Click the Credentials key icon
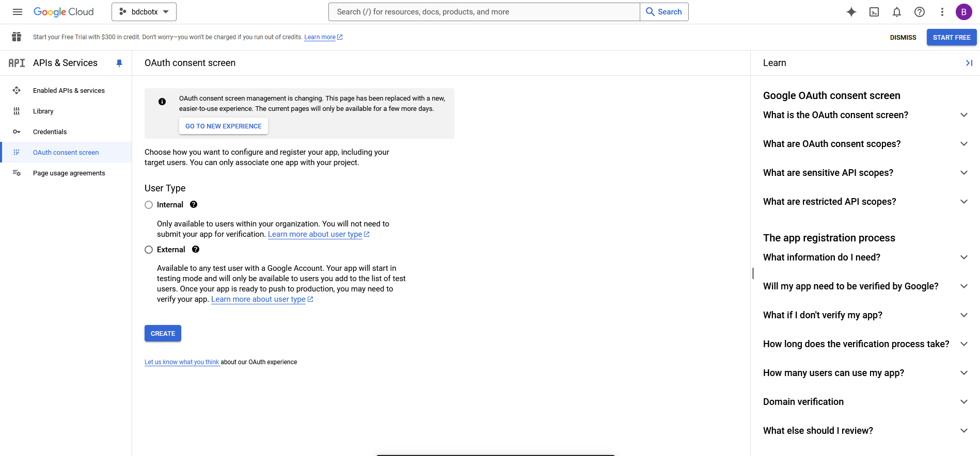The height and width of the screenshot is (456, 980). coord(17,132)
